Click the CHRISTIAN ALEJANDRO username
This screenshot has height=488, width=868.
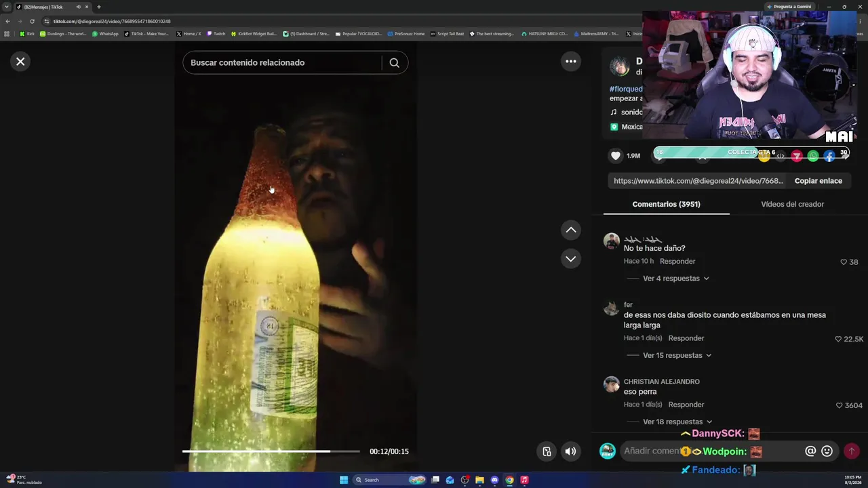click(662, 382)
